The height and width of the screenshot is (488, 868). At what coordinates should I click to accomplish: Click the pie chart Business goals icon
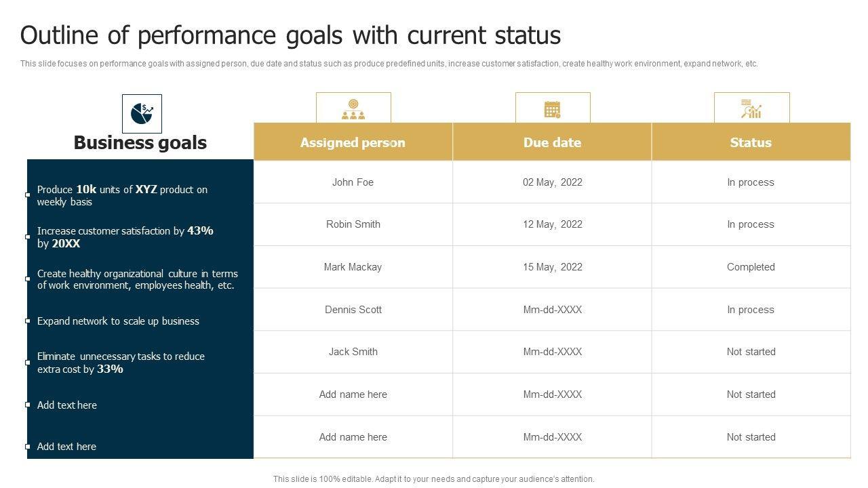click(142, 113)
